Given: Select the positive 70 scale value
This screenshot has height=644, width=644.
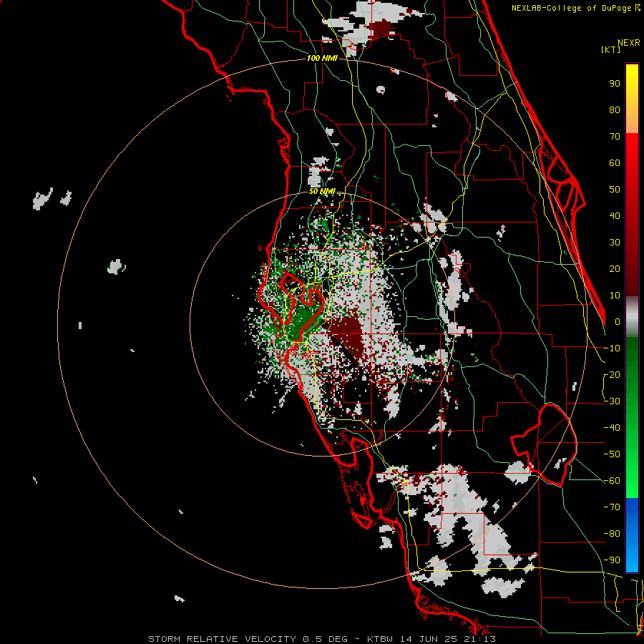Looking at the screenshot, I should pyautogui.click(x=615, y=137).
